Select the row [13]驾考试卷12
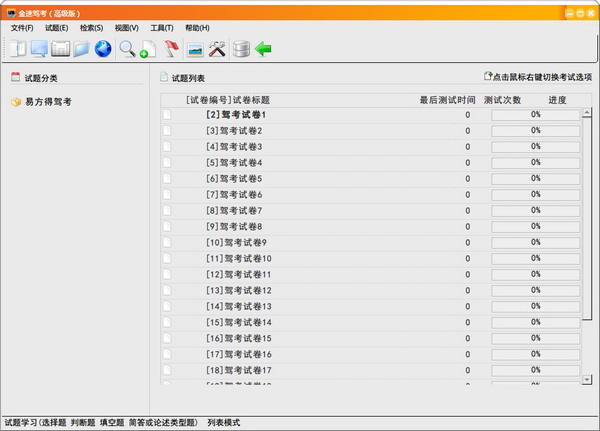The image size is (600, 431). (371, 290)
